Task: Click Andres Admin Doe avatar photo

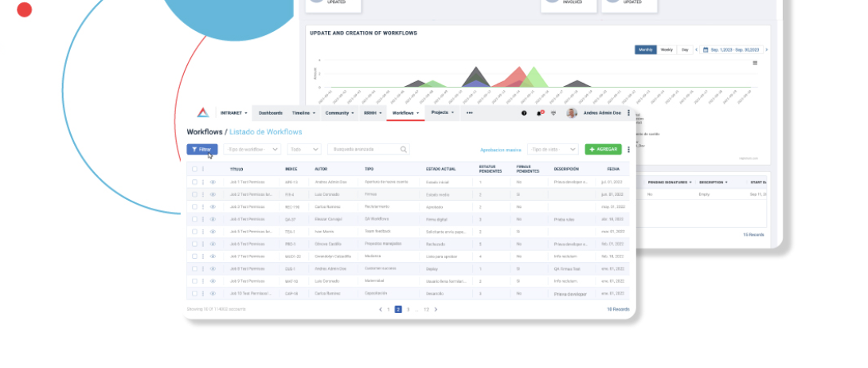Action: 572,113
